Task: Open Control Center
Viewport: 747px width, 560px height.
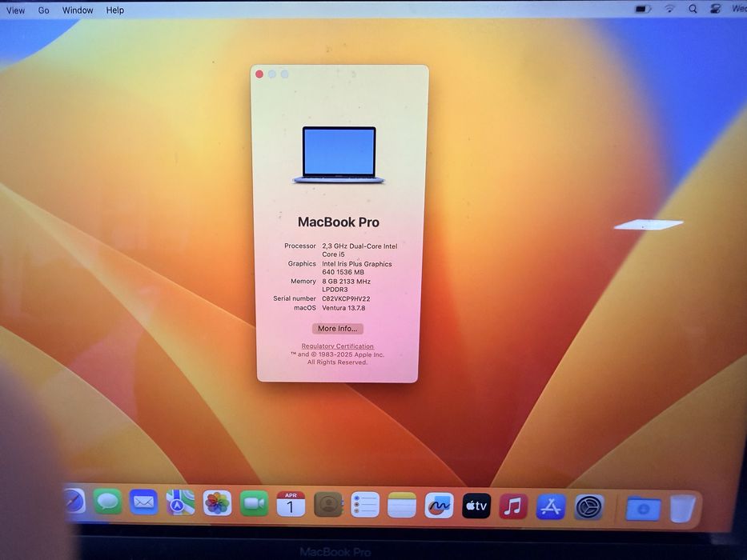Action: tap(715, 9)
